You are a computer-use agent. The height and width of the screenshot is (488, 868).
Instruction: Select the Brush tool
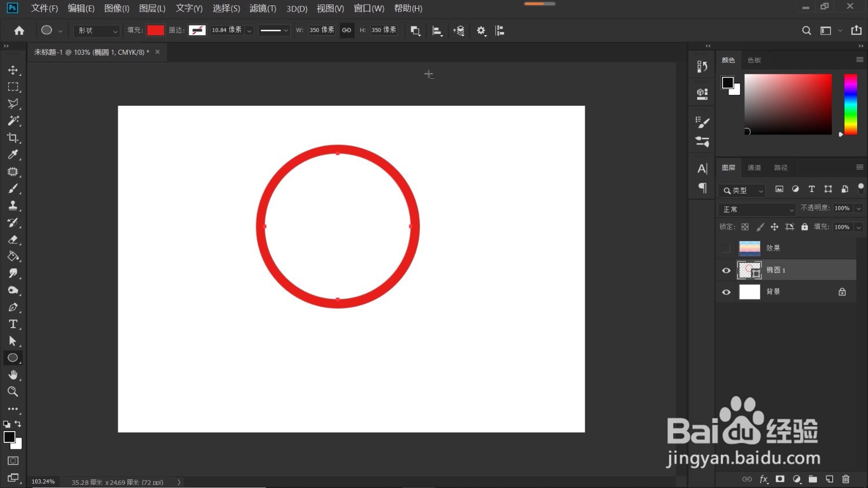13,188
